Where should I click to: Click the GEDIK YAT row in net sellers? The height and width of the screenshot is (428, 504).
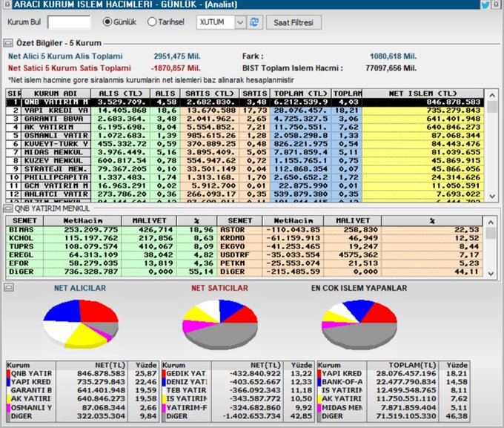[x=237, y=374]
